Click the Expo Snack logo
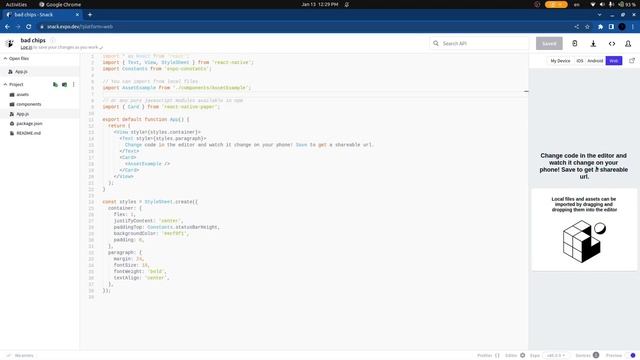 tap(10, 43)
